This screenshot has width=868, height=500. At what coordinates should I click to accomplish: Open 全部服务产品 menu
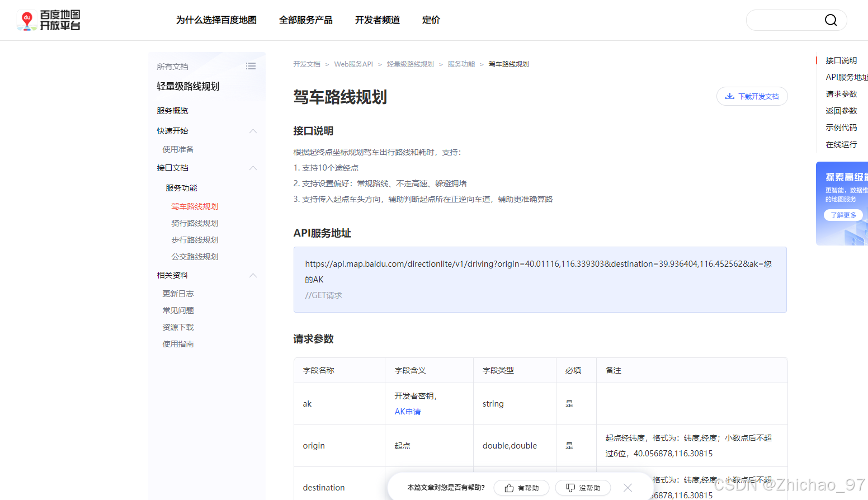[x=306, y=20]
